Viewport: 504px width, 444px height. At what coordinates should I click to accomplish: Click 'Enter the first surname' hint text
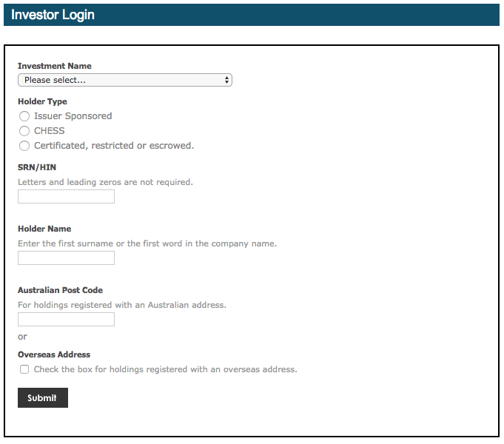(x=147, y=243)
